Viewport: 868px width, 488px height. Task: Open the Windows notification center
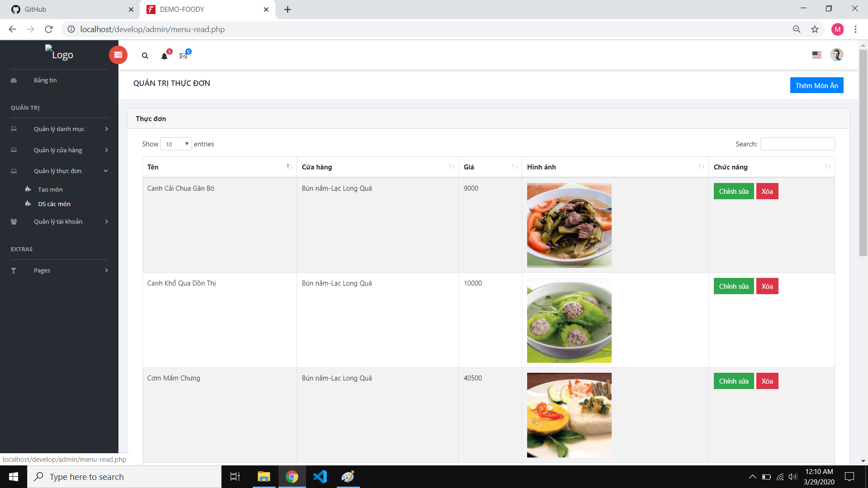pos(849,477)
